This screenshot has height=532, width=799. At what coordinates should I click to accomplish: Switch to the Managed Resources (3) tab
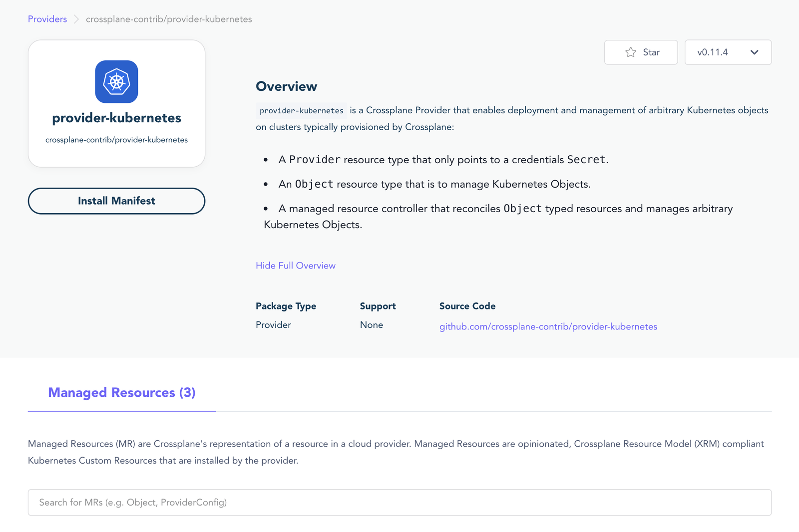pyautogui.click(x=121, y=393)
